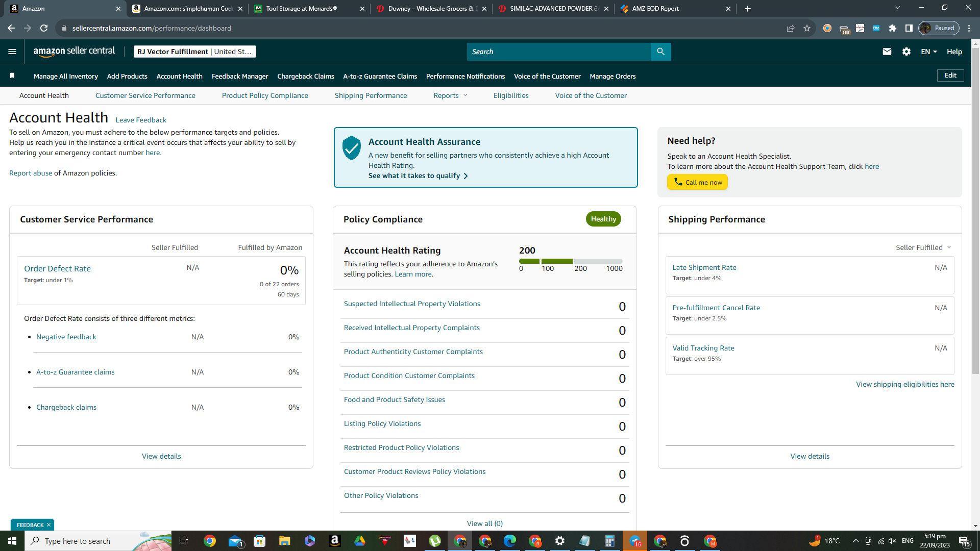Reload the current page
The image size is (980, 551).
(x=44, y=28)
